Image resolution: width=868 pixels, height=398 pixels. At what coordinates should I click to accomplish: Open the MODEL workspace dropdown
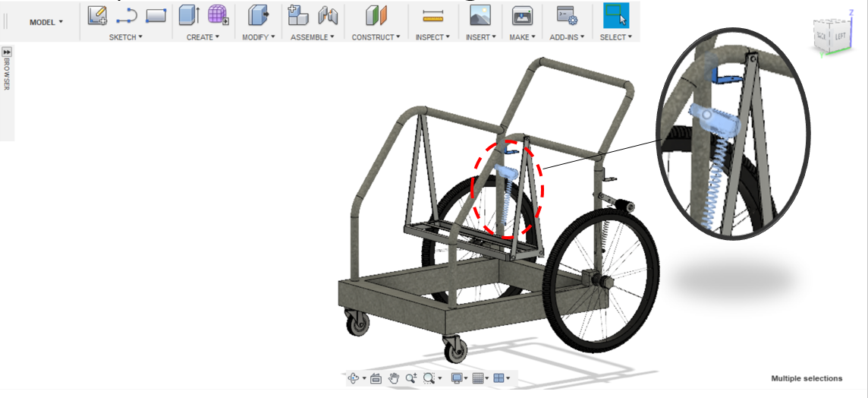click(46, 22)
